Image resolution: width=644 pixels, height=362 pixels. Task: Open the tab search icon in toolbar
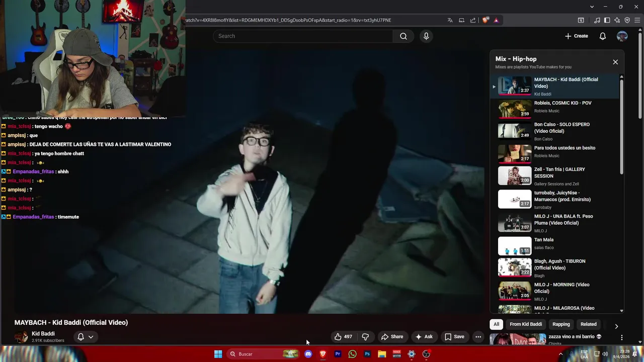581,20
